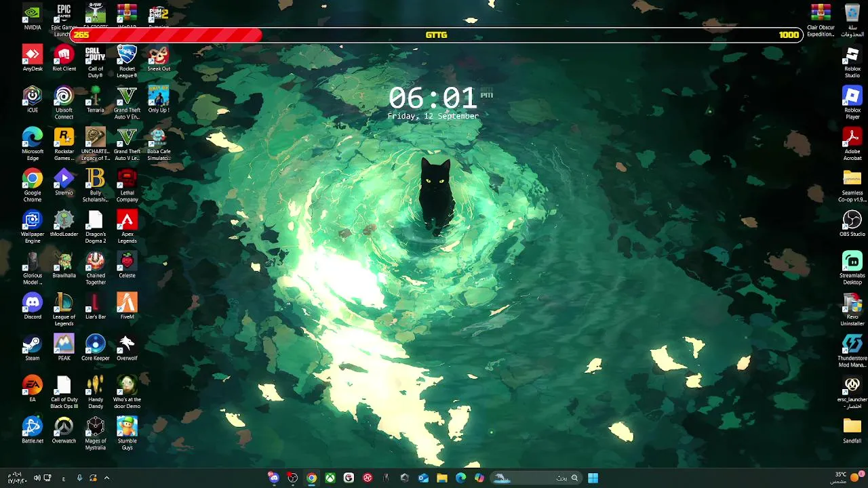Open the Celeste desktop icon
The height and width of the screenshot is (488, 868).
click(x=127, y=265)
